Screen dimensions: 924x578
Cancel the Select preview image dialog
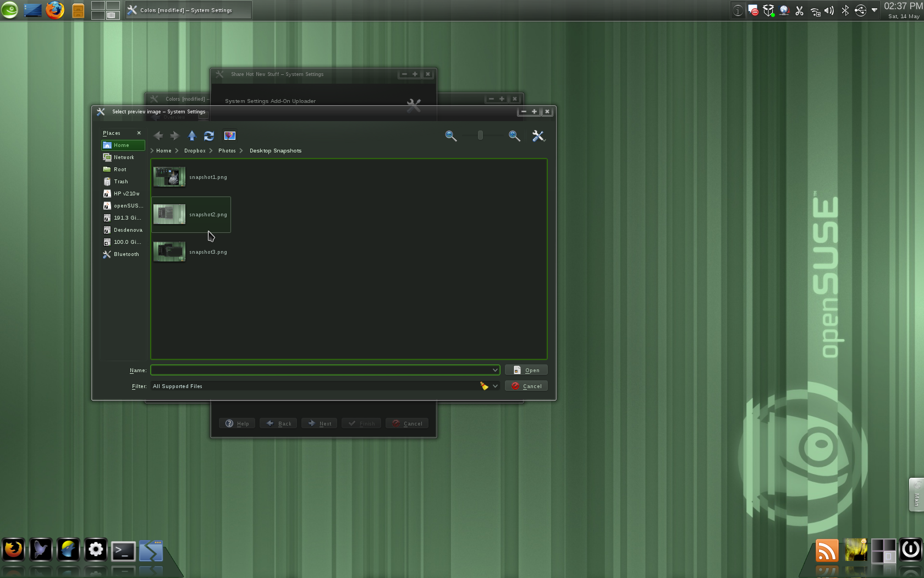click(x=526, y=386)
